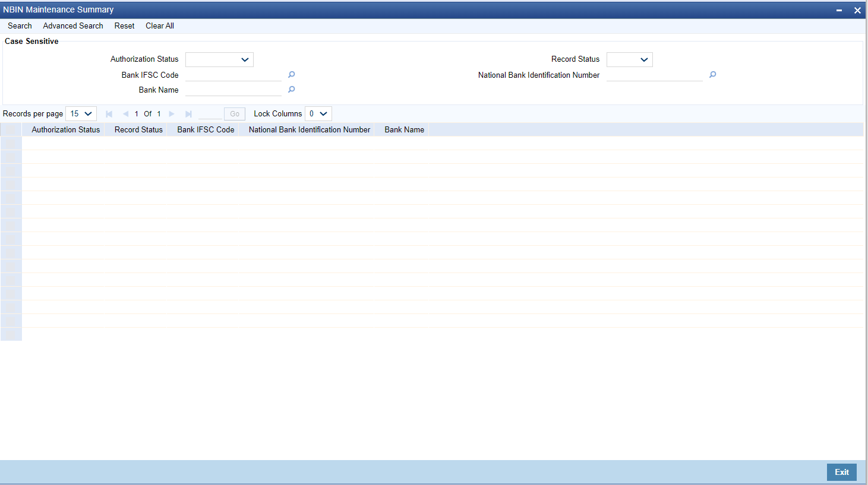
Task: Open lookup for Bank Name field
Action: coord(291,90)
